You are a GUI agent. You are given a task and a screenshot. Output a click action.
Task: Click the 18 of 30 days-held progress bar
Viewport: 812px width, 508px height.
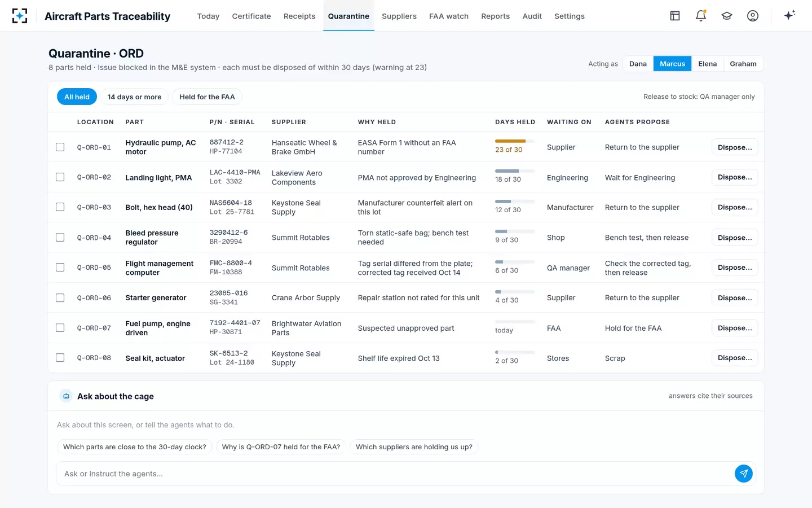pos(515,171)
